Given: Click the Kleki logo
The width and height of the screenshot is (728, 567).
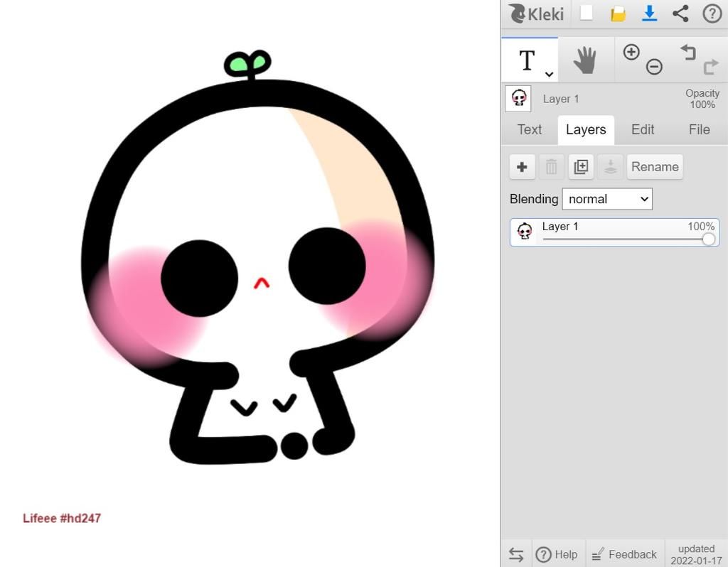Looking at the screenshot, I should (x=536, y=14).
